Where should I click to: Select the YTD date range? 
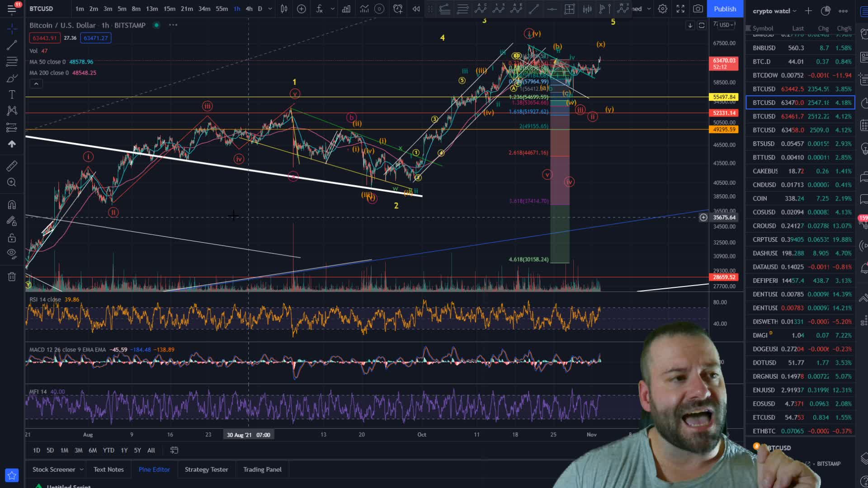108,450
